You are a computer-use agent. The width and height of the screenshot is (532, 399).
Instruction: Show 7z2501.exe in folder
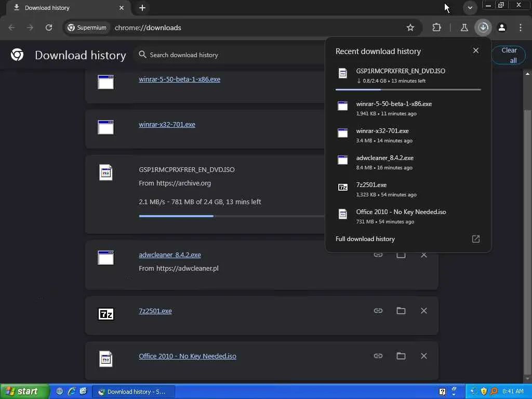[x=401, y=311]
